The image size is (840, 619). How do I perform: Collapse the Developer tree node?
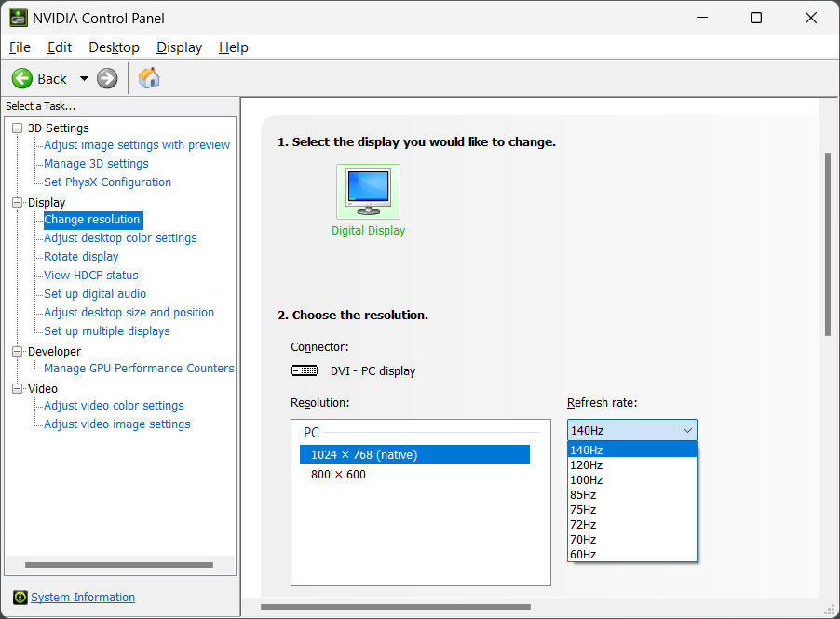[18, 351]
